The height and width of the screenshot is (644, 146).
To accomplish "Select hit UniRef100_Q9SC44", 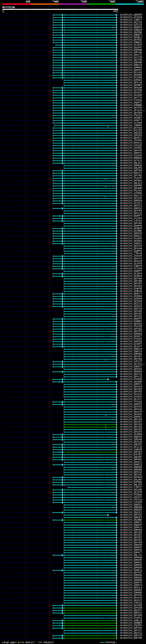I will pyautogui.click(x=131, y=309).
